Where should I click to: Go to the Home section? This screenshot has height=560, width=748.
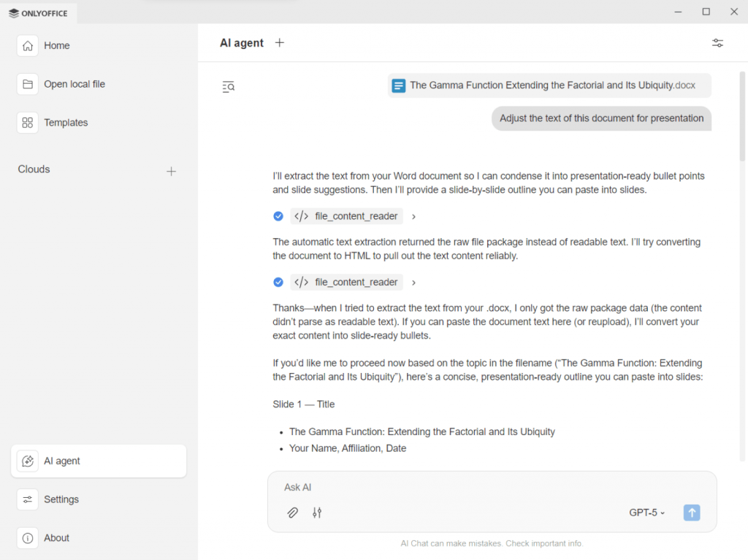point(56,45)
